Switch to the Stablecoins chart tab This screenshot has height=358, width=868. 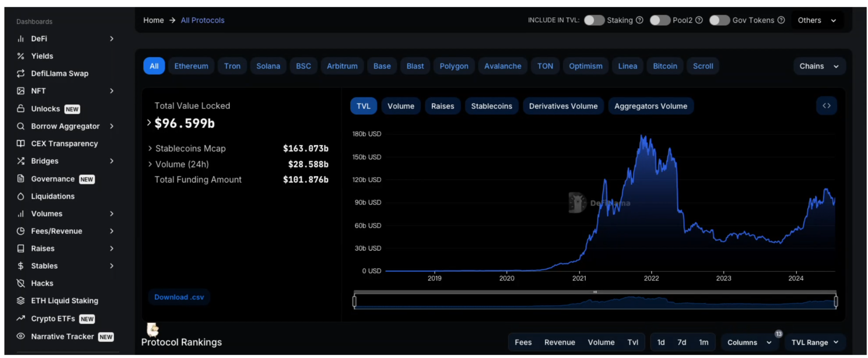pyautogui.click(x=491, y=106)
